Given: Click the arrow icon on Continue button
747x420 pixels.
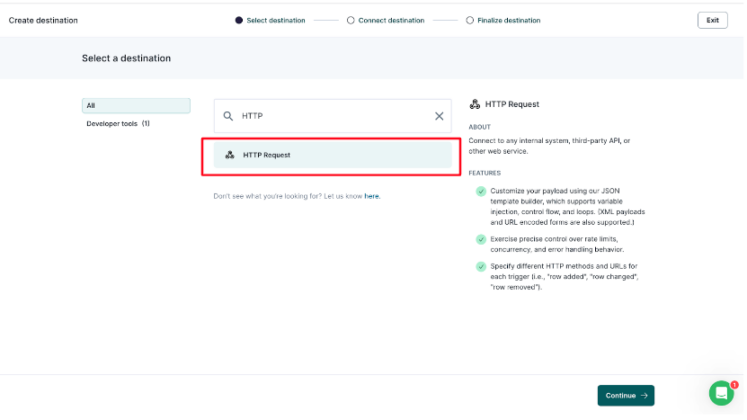Looking at the screenshot, I should click(x=644, y=396).
